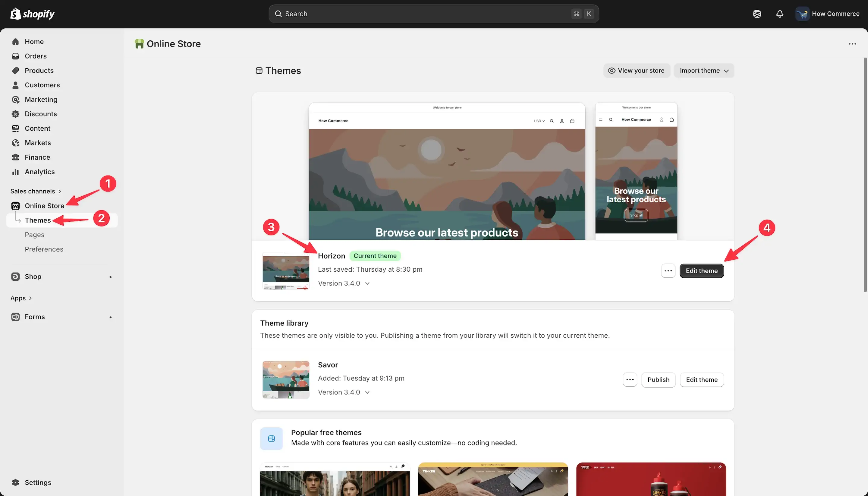Expand Sales channels section
Screen dimensions: 868x496
tap(36, 191)
